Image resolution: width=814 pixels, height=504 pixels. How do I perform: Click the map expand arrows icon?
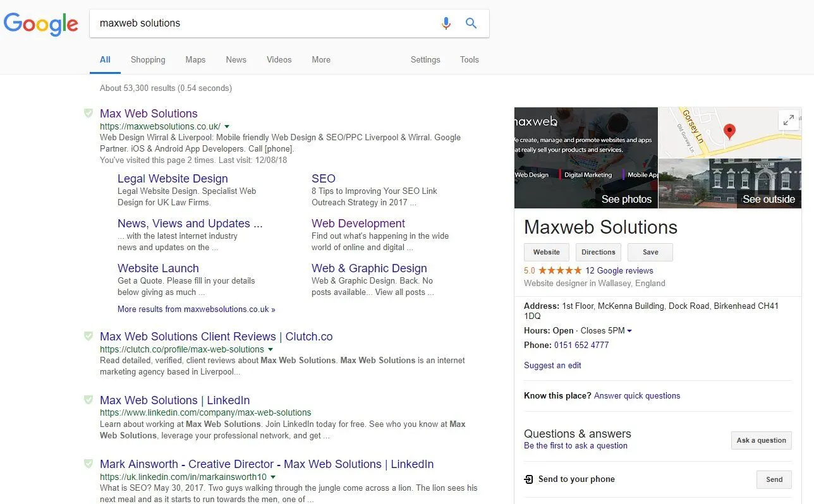(x=789, y=119)
